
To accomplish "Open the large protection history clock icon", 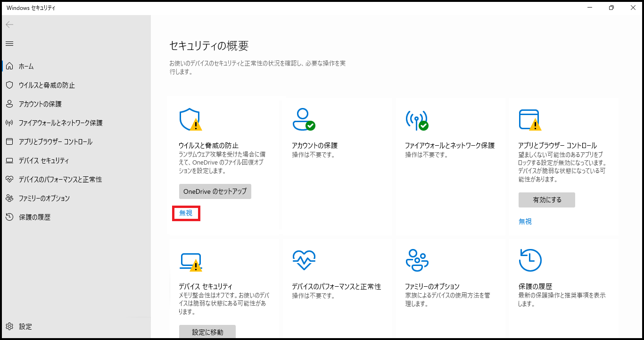I will [x=530, y=260].
